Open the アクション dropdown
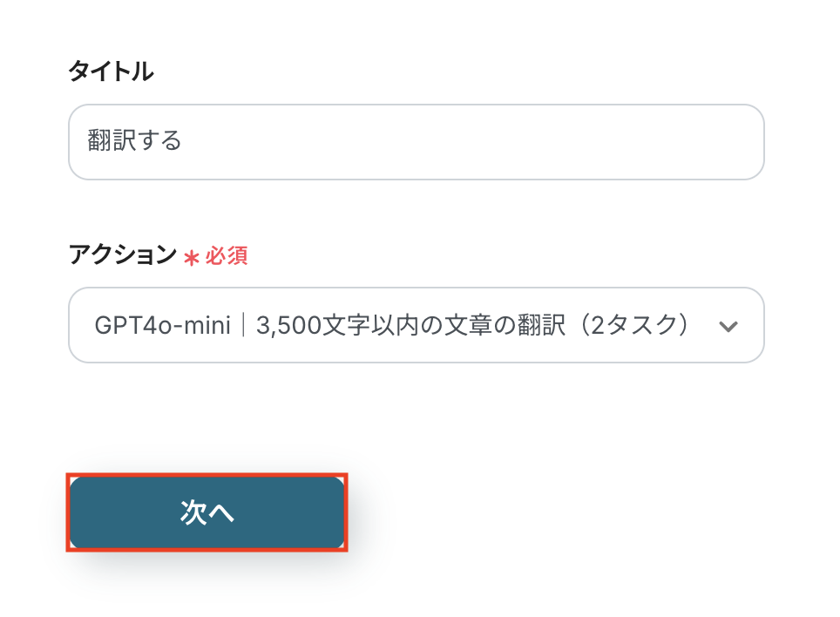The height and width of the screenshot is (617, 840). (x=416, y=325)
